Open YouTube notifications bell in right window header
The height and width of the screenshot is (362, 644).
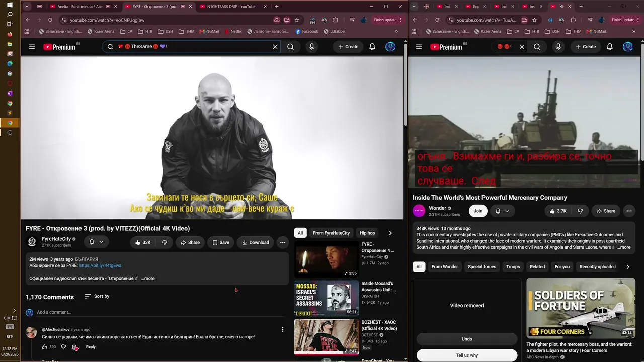610,47
